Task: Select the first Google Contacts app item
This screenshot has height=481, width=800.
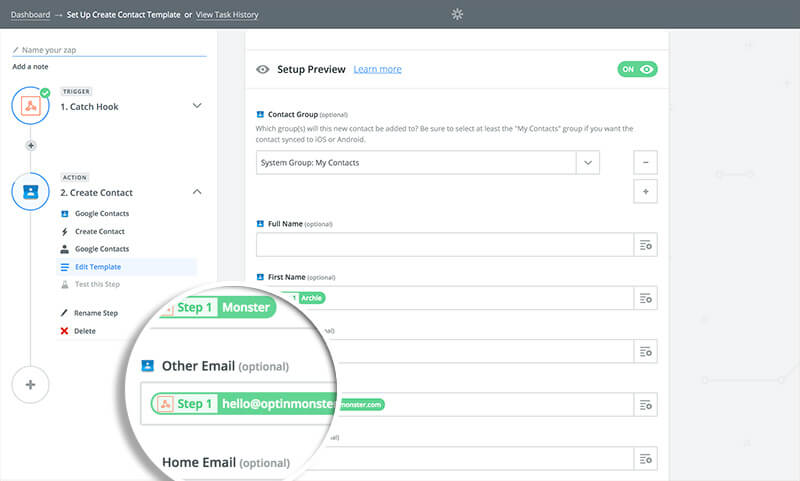Action: (x=102, y=214)
